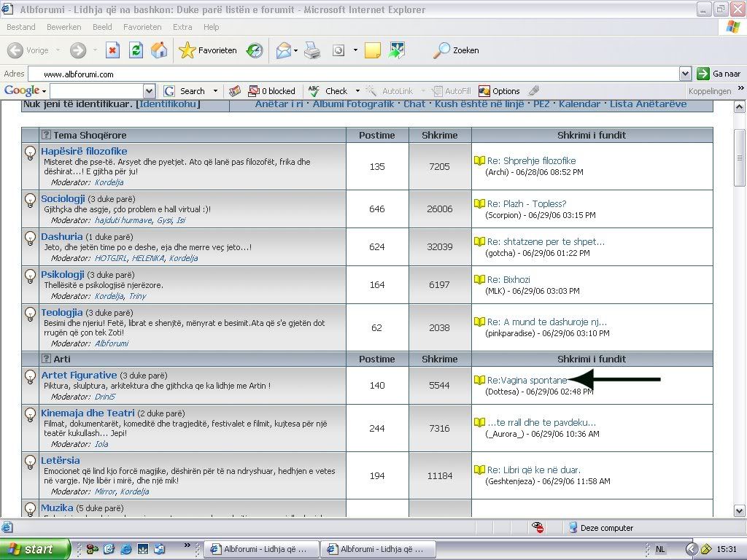Open moderator profile HOTGIRL
The image size is (747, 560).
(x=111, y=258)
